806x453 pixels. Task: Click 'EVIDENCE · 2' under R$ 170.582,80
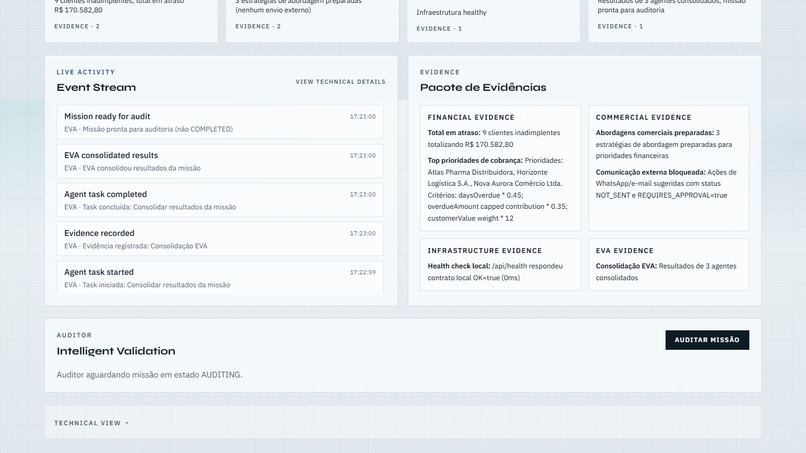77,26
